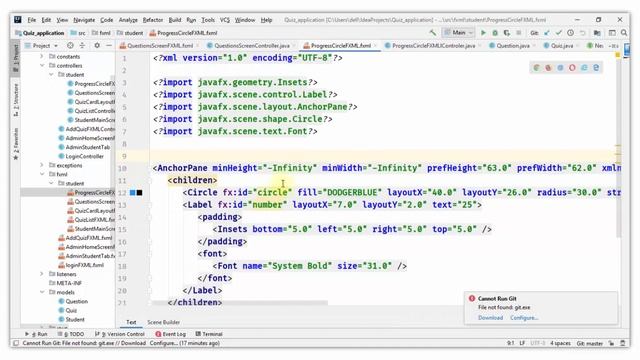
Task: Open the Terminal tool window
Action: click(x=209, y=334)
